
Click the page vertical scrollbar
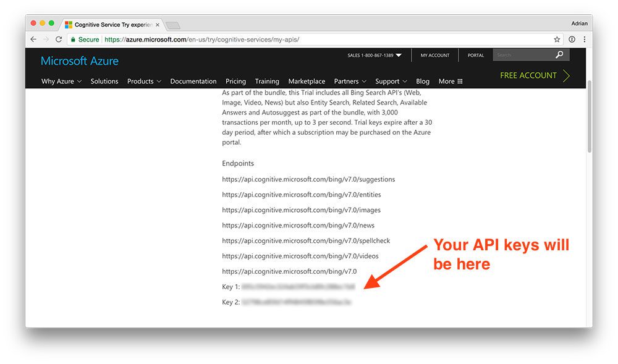[590, 116]
